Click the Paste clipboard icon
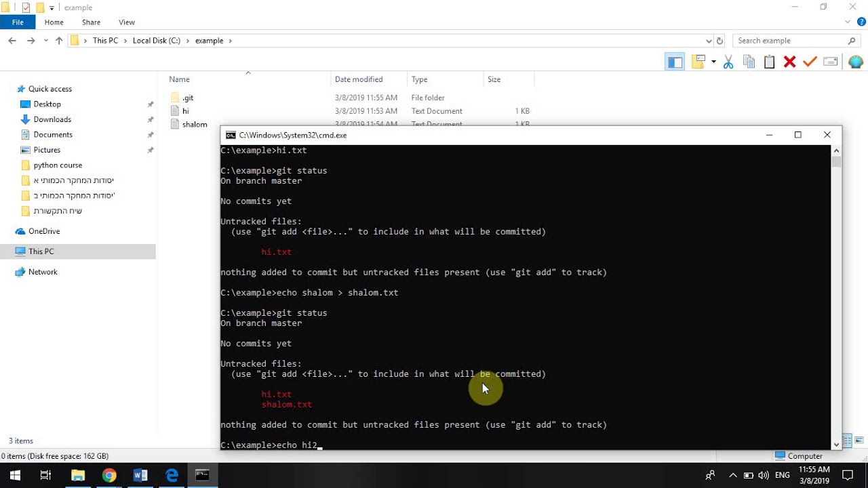The image size is (868, 488). click(x=769, y=62)
